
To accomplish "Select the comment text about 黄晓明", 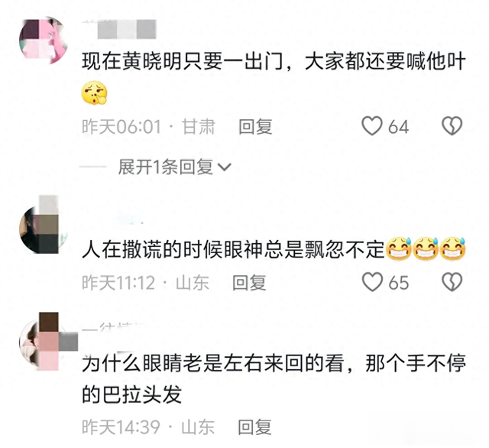I will tap(274, 61).
